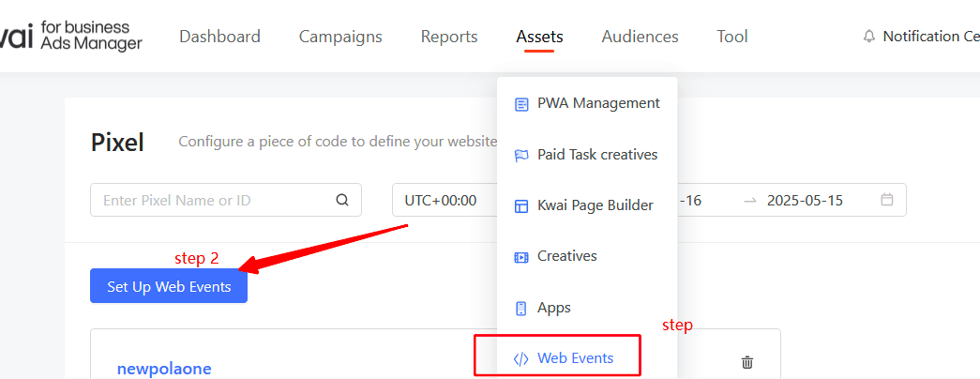The width and height of the screenshot is (980, 379).
Task: Click the Web Events code icon
Action: [521, 358]
